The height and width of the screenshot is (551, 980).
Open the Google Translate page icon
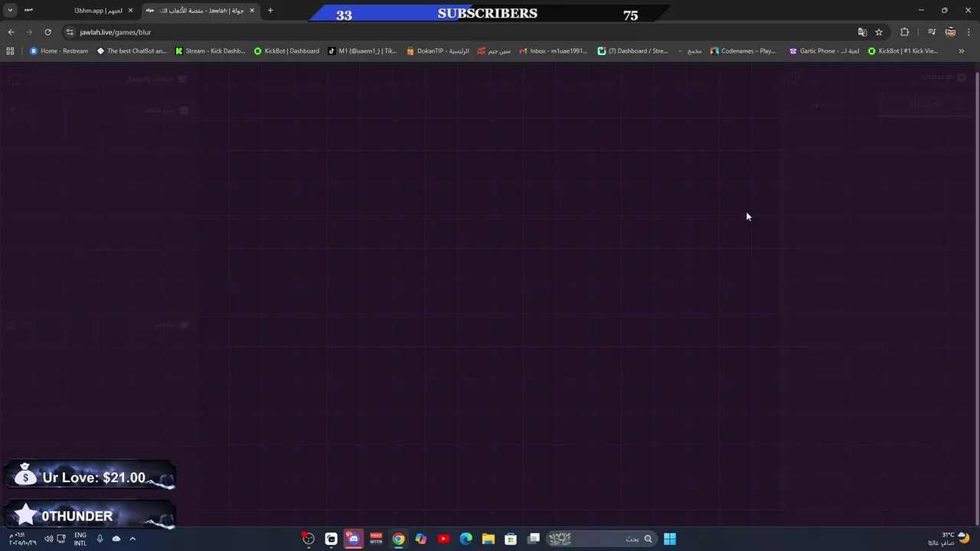(862, 32)
